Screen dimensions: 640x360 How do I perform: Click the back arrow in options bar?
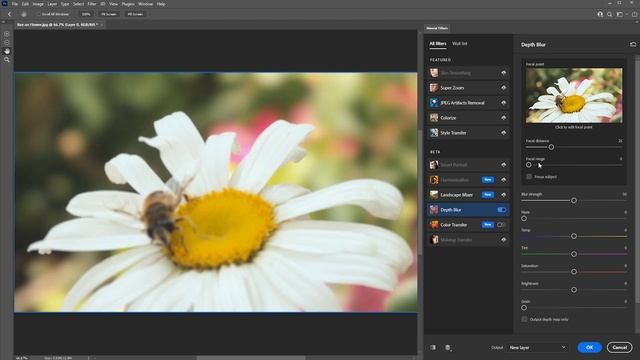pyautogui.click(x=9, y=14)
